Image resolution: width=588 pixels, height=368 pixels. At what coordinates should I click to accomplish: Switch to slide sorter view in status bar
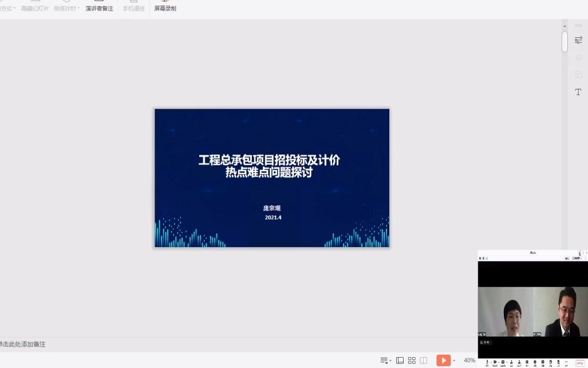(412, 360)
